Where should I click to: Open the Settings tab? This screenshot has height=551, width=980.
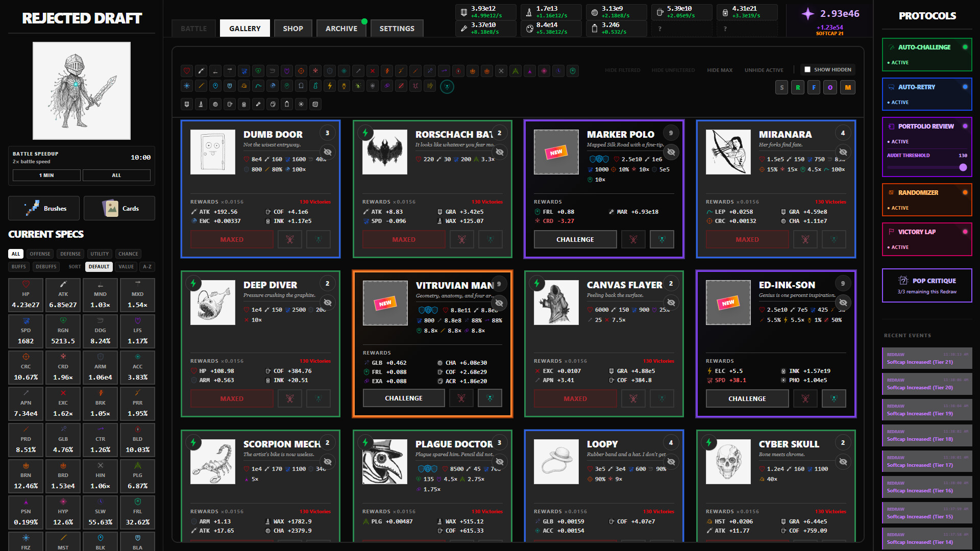(x=397, y=29)
